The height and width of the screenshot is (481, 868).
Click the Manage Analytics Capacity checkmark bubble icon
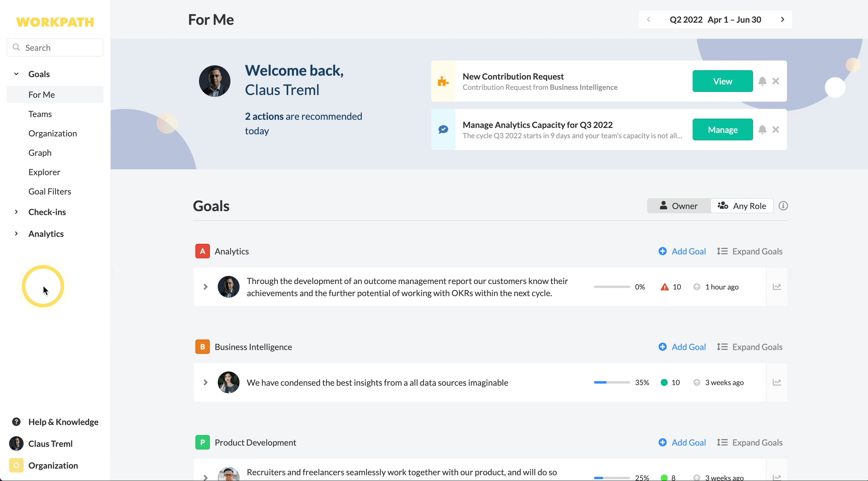coord(443,129)
